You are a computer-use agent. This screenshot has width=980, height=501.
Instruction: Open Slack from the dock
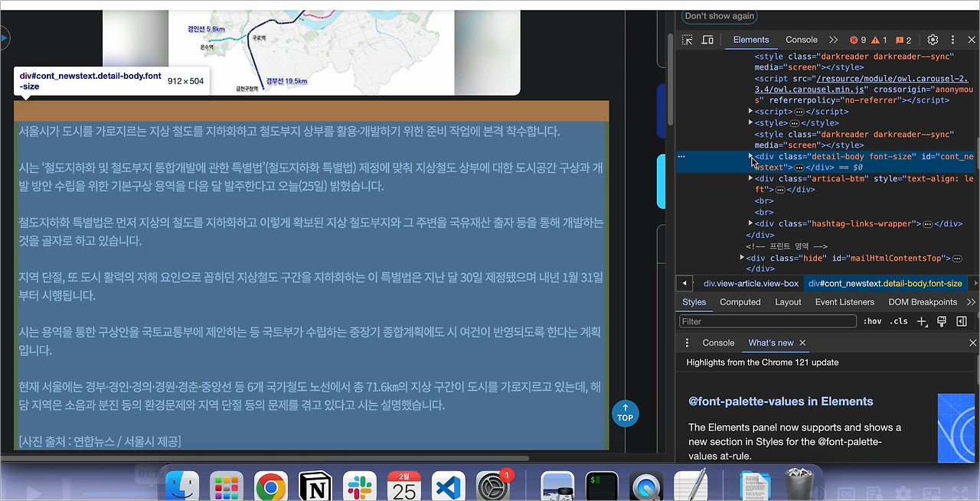coord(359,485)
